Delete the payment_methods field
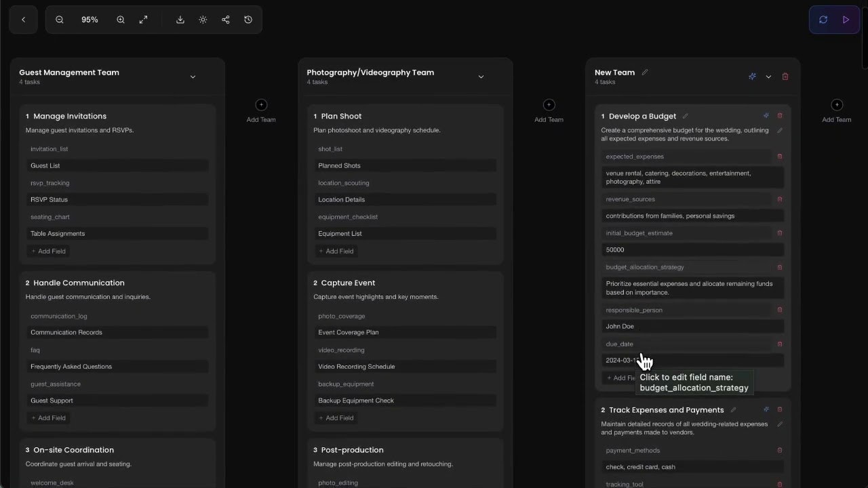The height and width of the screenshot is (488, 868). click(780, 450)
